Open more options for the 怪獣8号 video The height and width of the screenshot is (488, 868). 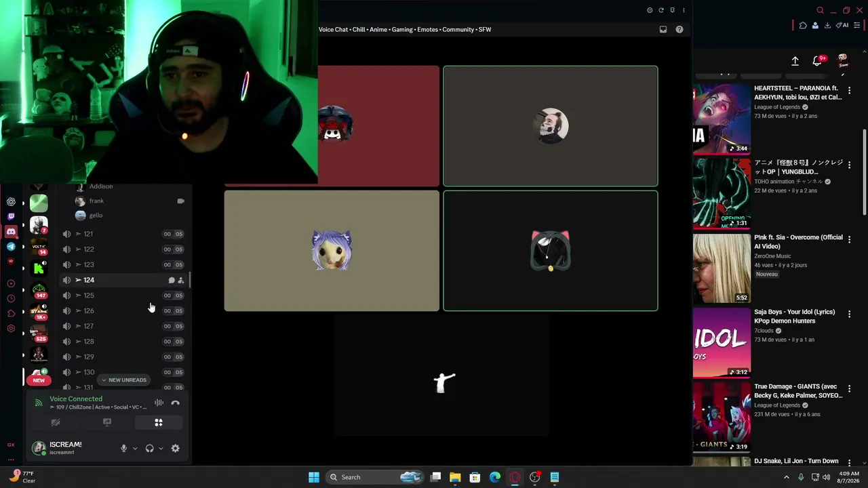[849, 165]
